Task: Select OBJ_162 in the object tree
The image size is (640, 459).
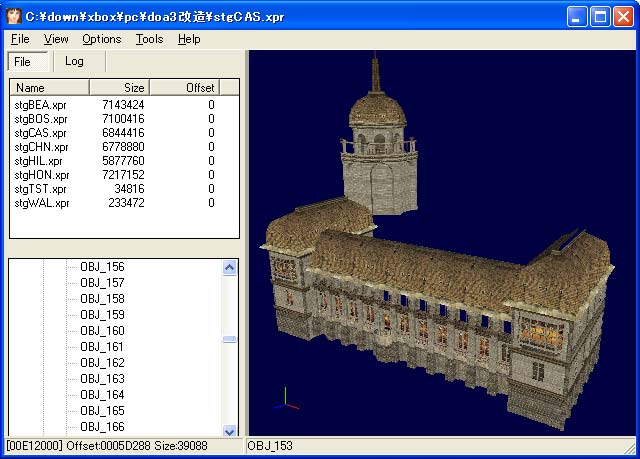Action: pos(102,363)
